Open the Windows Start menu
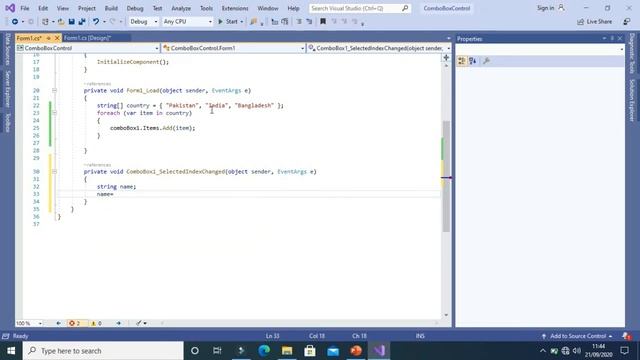 tap(11, 351)
